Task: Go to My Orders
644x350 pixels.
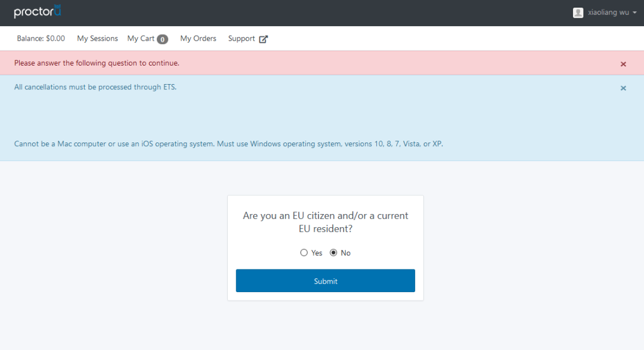Action: point(198,39)
